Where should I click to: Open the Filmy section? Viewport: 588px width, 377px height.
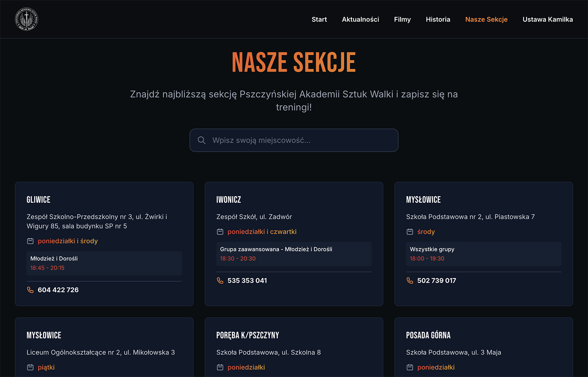pyautogui.click(x=402, y=19)
